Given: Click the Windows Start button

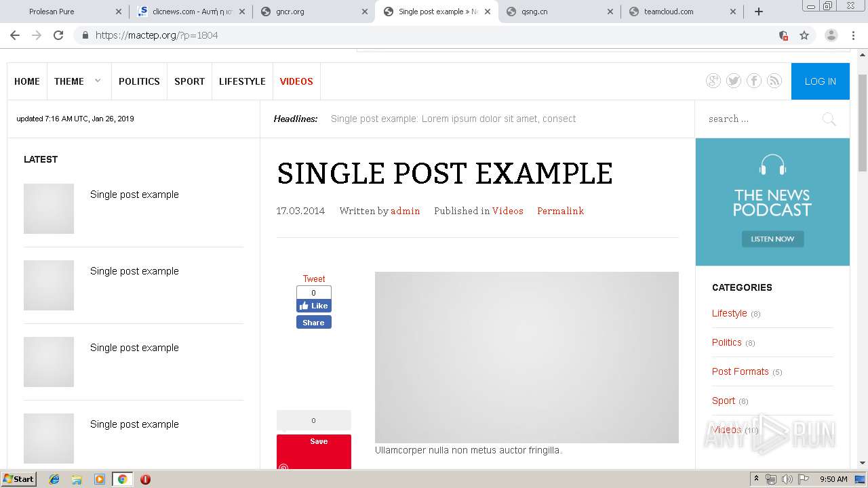Looking at the screenshot, I should coord(19,479).
